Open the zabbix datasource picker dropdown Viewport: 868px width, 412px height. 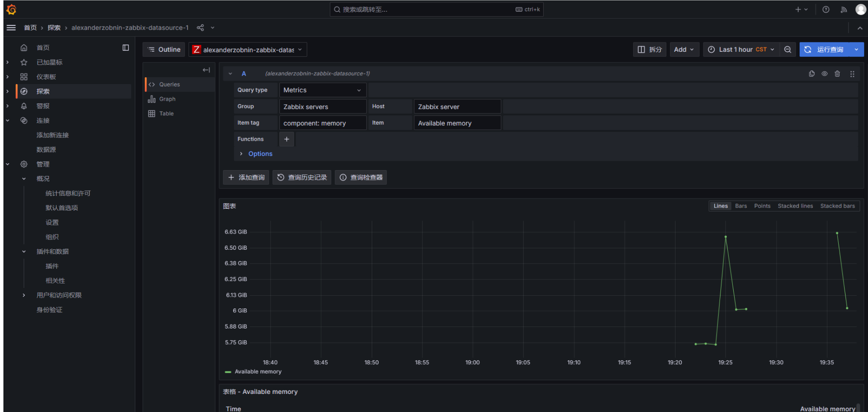(248, 49)
